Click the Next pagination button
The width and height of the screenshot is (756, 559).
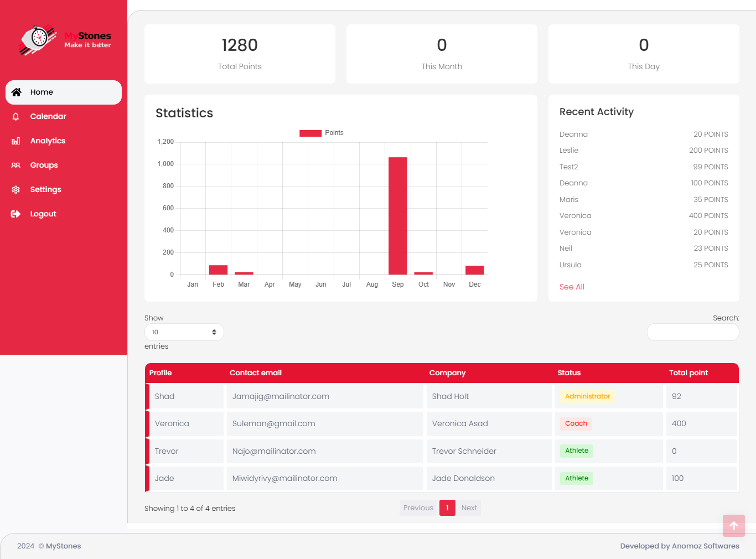click(469, 508)
